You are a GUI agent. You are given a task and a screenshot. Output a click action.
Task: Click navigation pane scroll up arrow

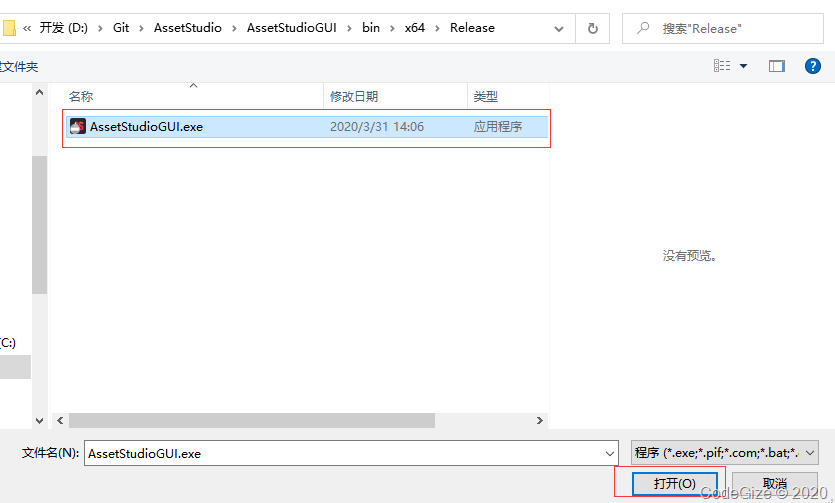point(39,92)
